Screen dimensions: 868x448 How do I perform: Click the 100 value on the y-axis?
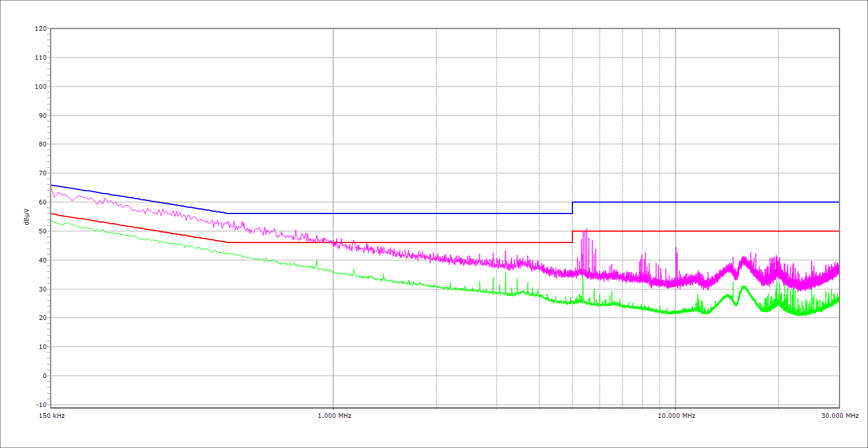tap(40, 87)
